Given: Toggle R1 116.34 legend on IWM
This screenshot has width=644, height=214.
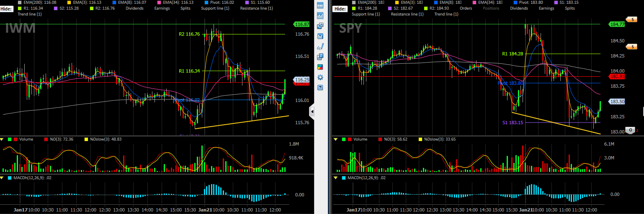Looking at the screenshot, I should pyautogui.click(x=31, y=8).
